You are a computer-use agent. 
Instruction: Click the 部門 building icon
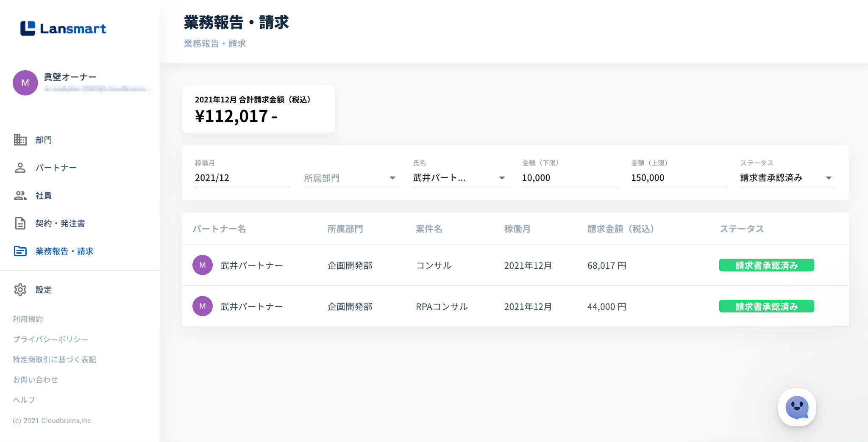[20, 140]
